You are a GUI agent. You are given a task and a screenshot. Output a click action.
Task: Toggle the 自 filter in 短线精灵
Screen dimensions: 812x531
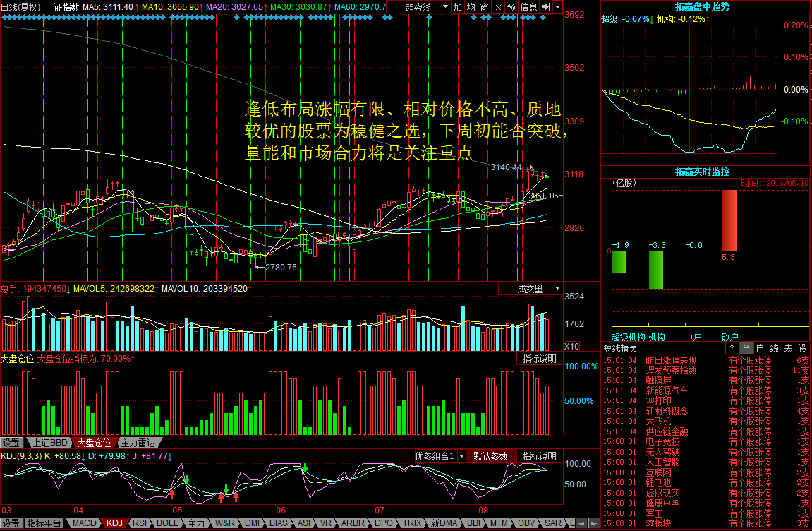point(760,348)
